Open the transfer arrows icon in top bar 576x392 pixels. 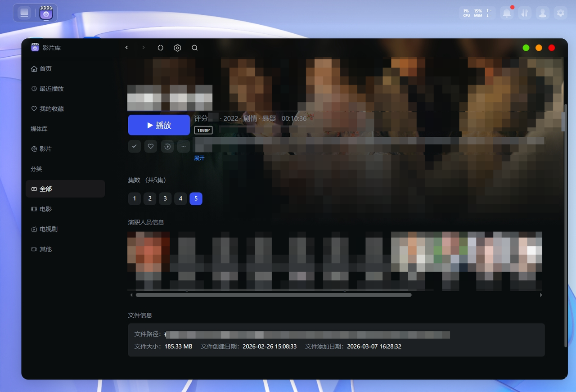point(524,13)
